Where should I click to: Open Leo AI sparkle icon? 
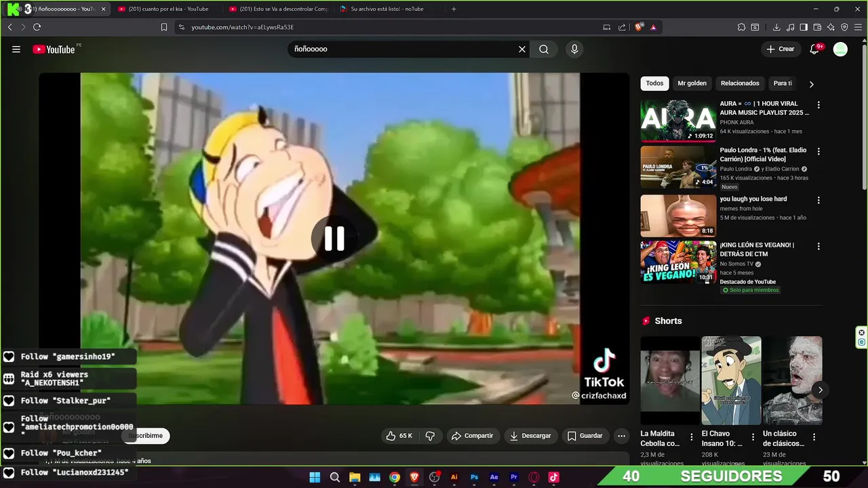pyautogui.click(x=831, y=27)
